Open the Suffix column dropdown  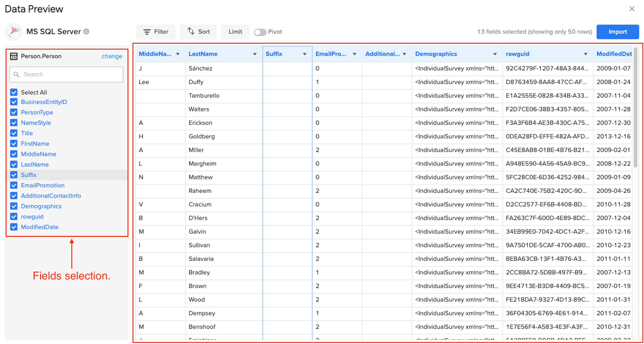[305, 54]
